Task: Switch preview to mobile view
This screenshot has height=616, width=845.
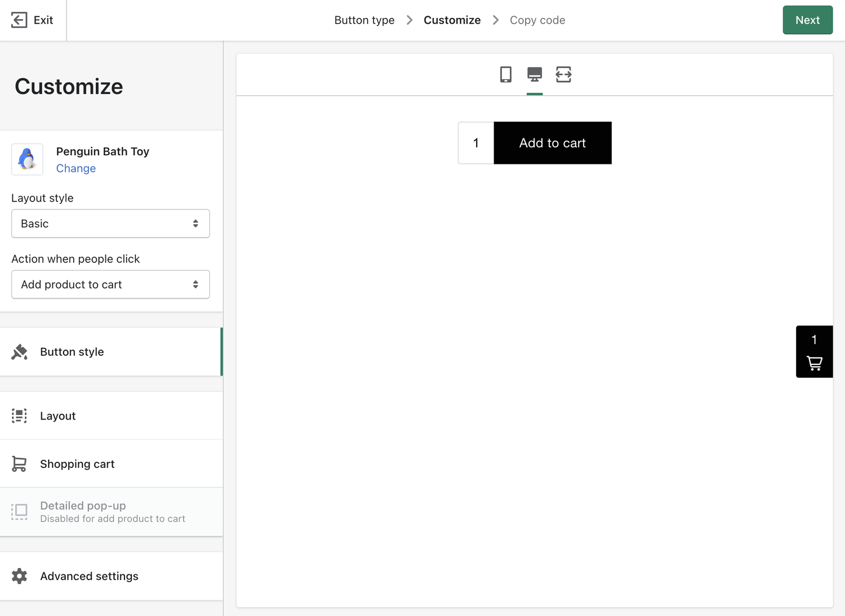Action: [505, 74]
